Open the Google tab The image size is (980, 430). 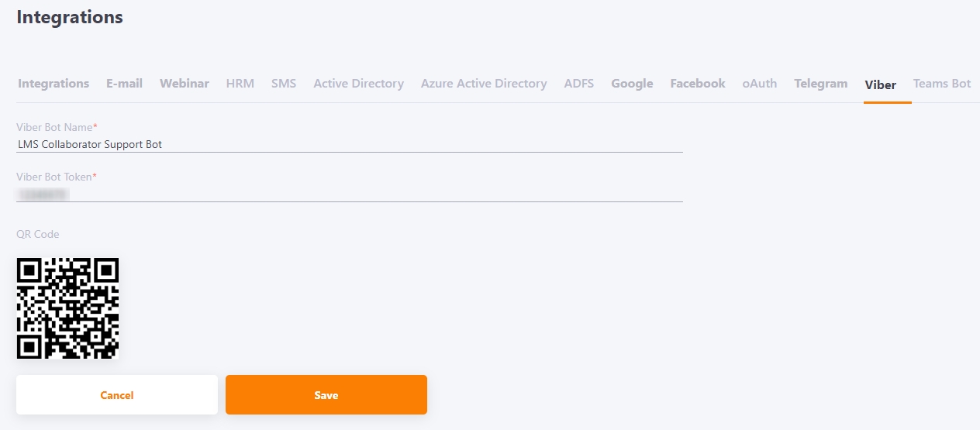632,84
